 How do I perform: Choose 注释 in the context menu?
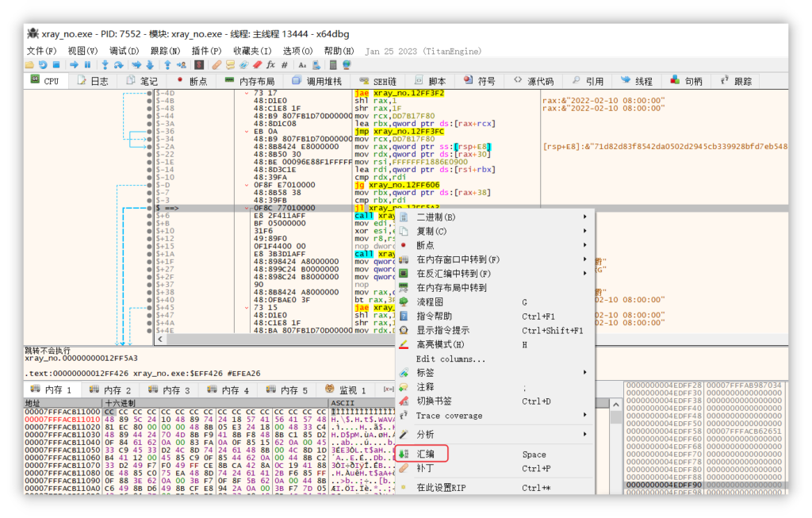pos(496,387)
